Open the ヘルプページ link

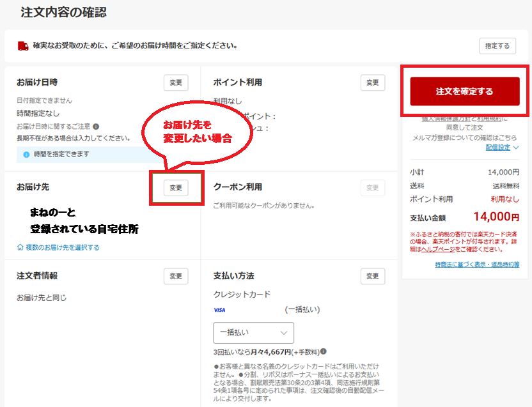pyautogui.click(x=438, y=249)
